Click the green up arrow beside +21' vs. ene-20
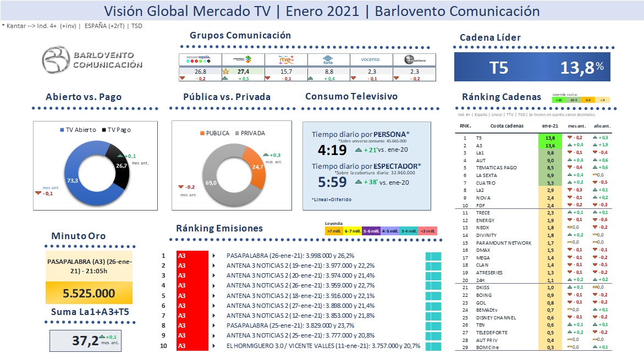The image size is (644, 359). pyautogui.click(x=359, y=150)
